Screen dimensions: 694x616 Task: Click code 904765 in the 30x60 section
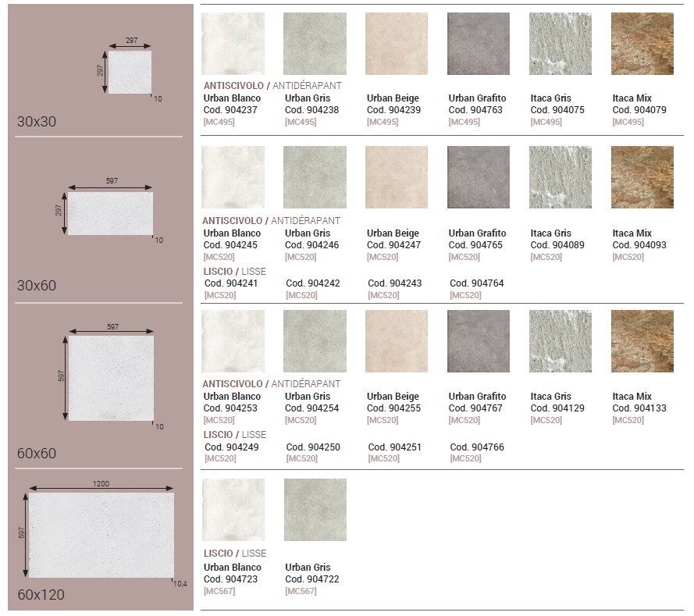click(x=475, y=244)
